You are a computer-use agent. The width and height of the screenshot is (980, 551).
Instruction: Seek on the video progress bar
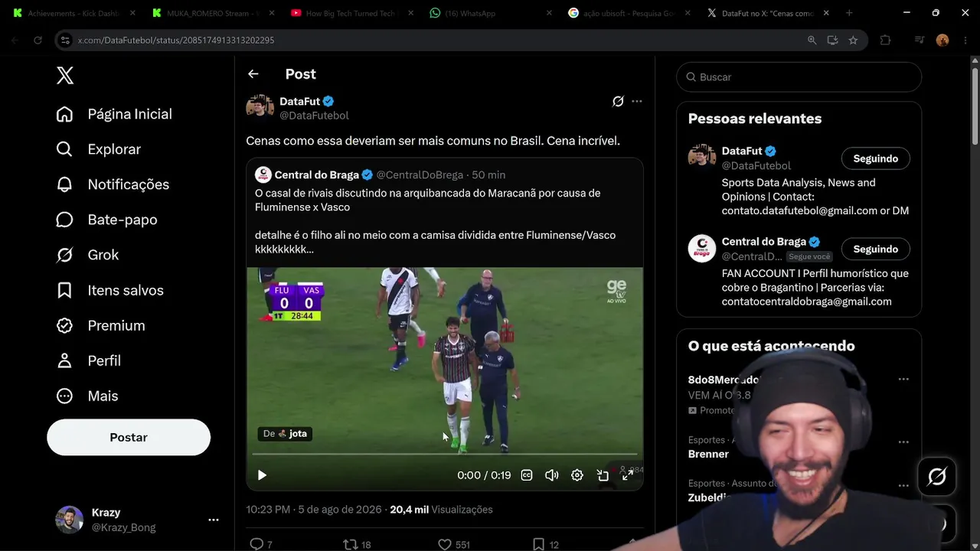pos(444,455)
